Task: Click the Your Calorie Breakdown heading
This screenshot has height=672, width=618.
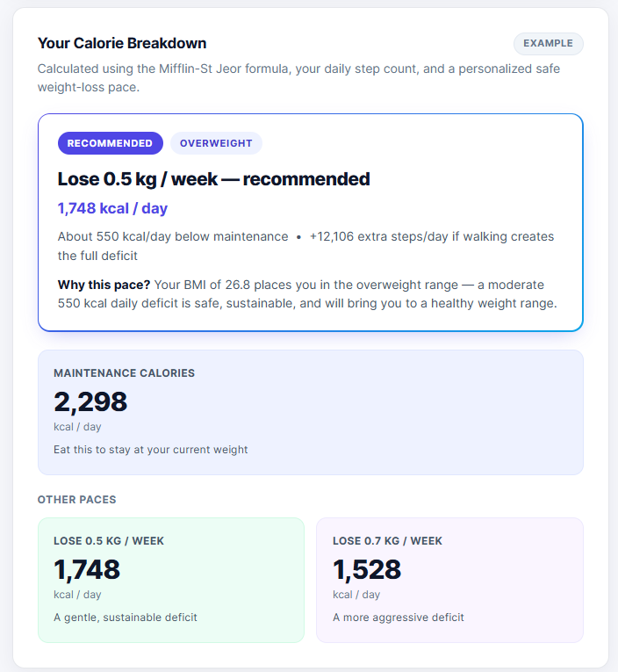Action: (x=122, y=43)
